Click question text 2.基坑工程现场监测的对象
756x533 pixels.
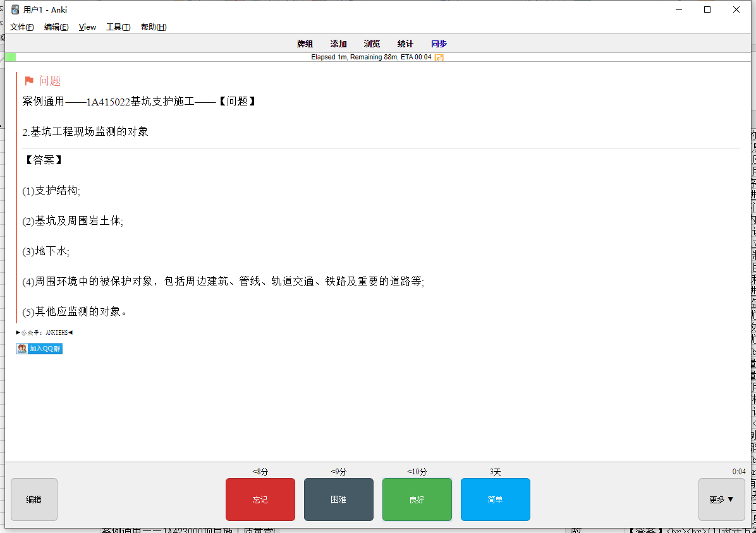(85, 131)
